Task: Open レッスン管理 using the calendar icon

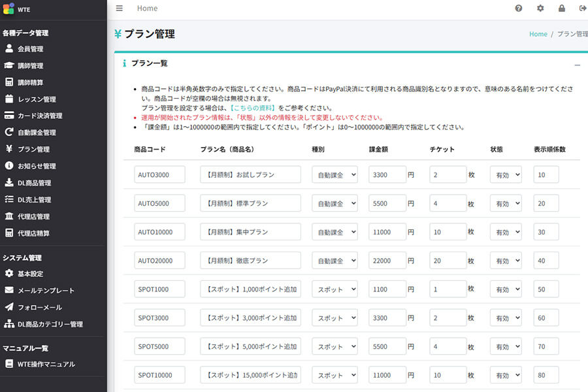Action: (9, 99)
